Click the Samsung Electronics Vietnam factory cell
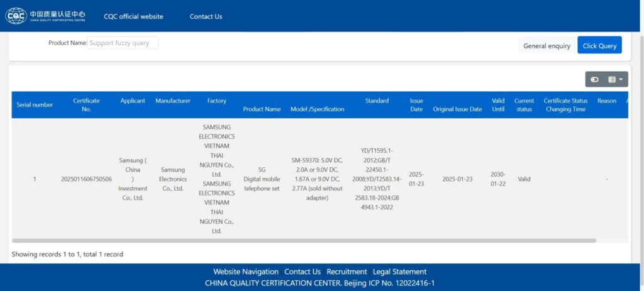This screenshot has width=644, height=291. (216, 179)
